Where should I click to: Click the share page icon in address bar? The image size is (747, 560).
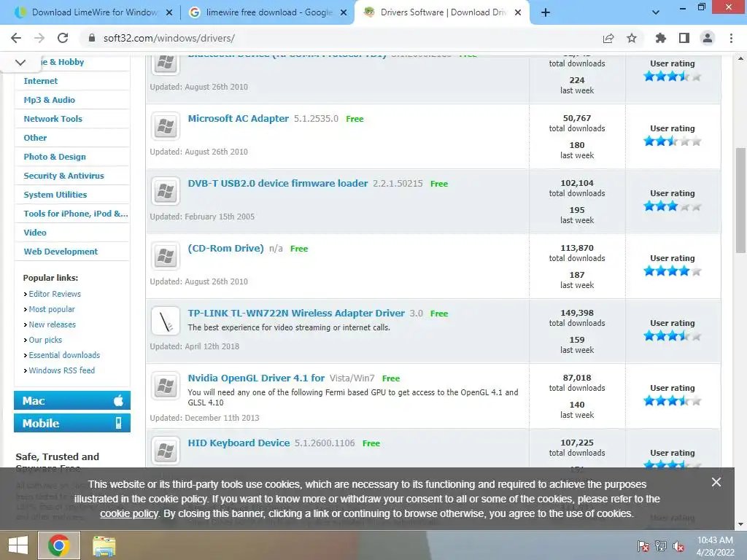(608, 38)
